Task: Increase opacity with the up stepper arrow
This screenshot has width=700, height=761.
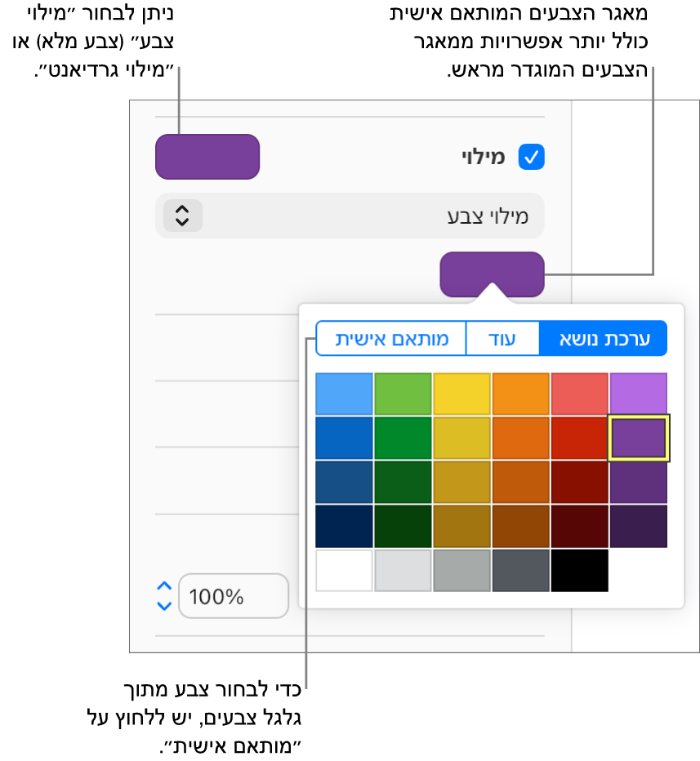Action: (x=164, y=586)
